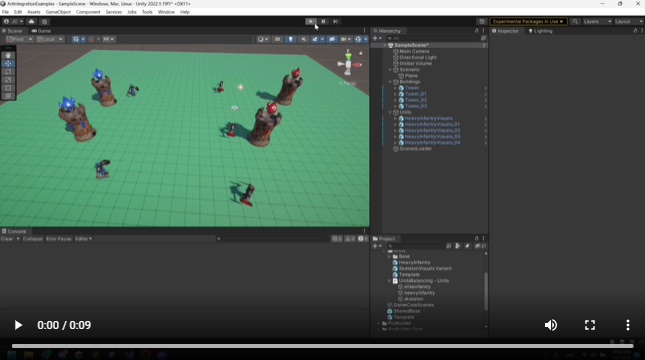The width and height of the screenshot is (645, 360).
Task: Click the Unity Play button
Action: click(311, 21)
